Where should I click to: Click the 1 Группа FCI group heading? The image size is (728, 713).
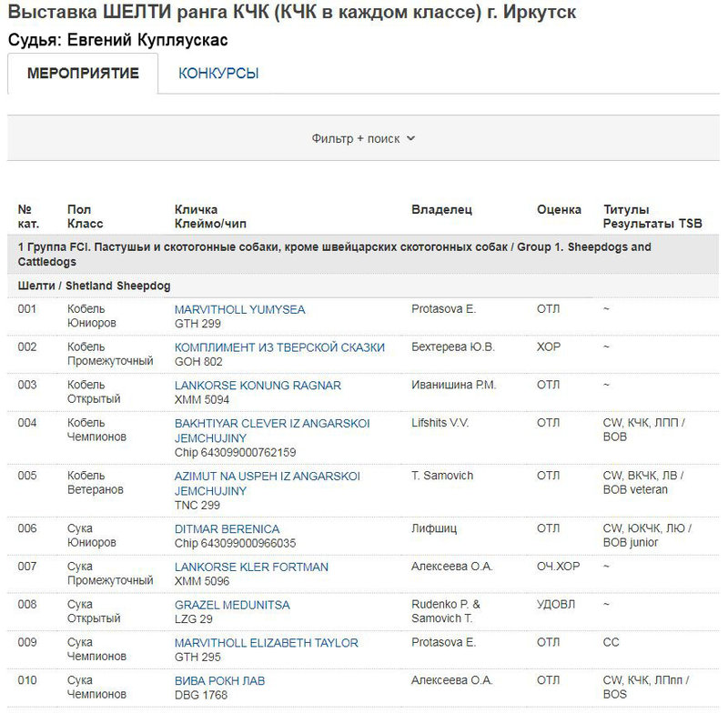(x=363, y=255)
